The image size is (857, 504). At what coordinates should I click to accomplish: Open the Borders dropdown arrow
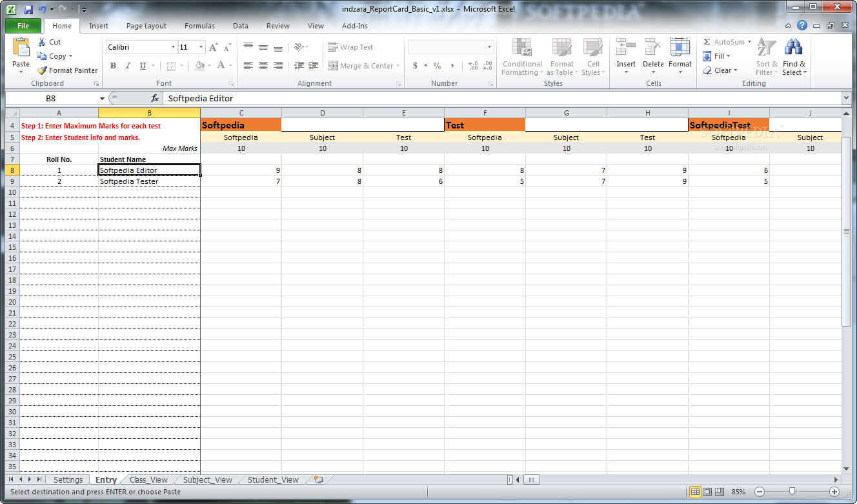point(180,66)
